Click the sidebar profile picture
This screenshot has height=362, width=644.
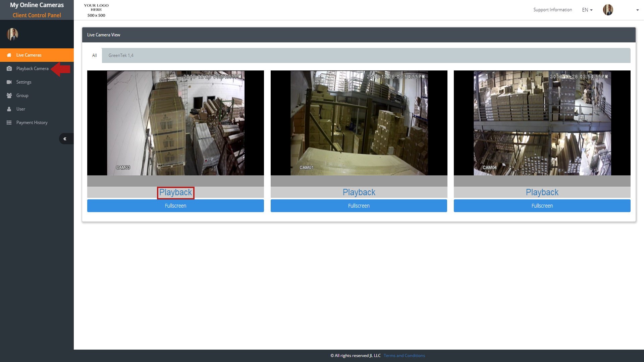12,34
